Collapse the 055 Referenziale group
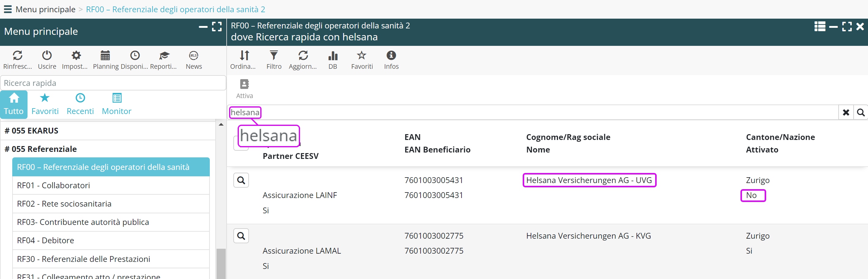The height and width of the screenshot is (279, 868). click(x=40, y=149)
